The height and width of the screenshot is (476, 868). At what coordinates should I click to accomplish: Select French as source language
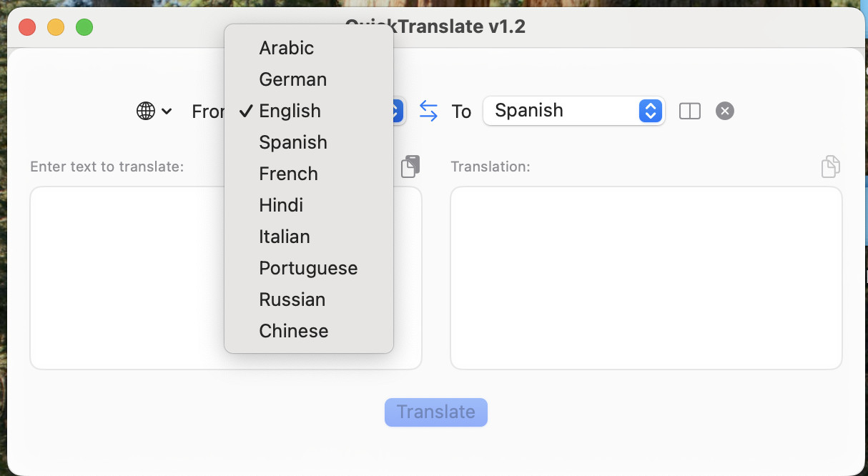pyautogui.click(x=288, y=174)
